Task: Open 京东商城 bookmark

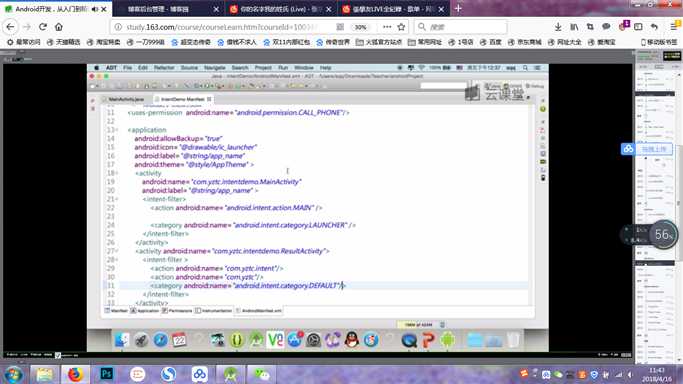Action: click(x=524, y=42)
